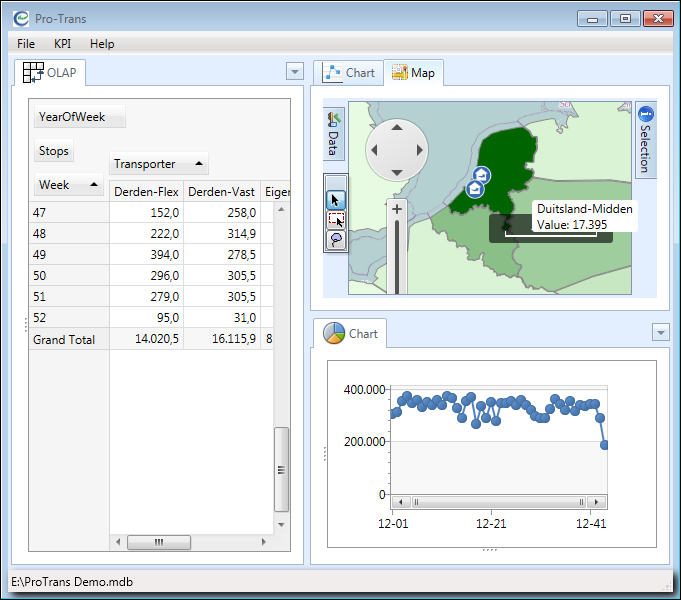681x600 pixels.
Task: Click the OLAP table horizontal scrollbar thumb
Action: (x=158, y=542)
